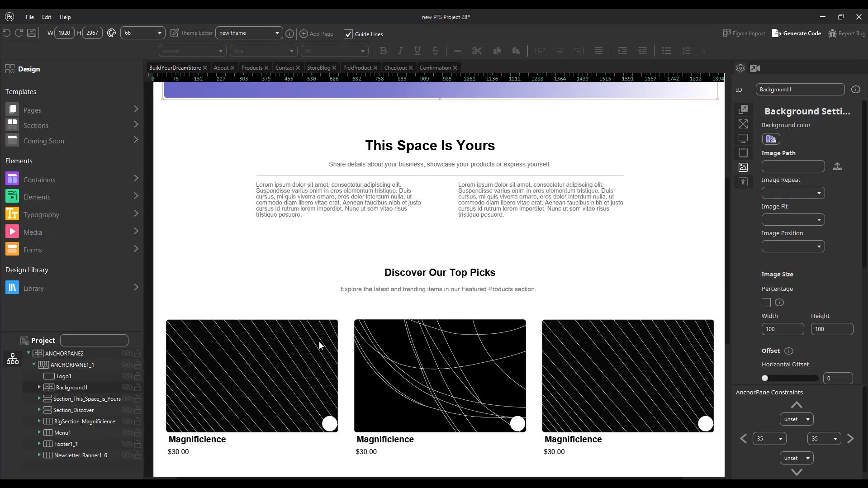Open the screen/device preview settings icon

[x=743, y=138]
